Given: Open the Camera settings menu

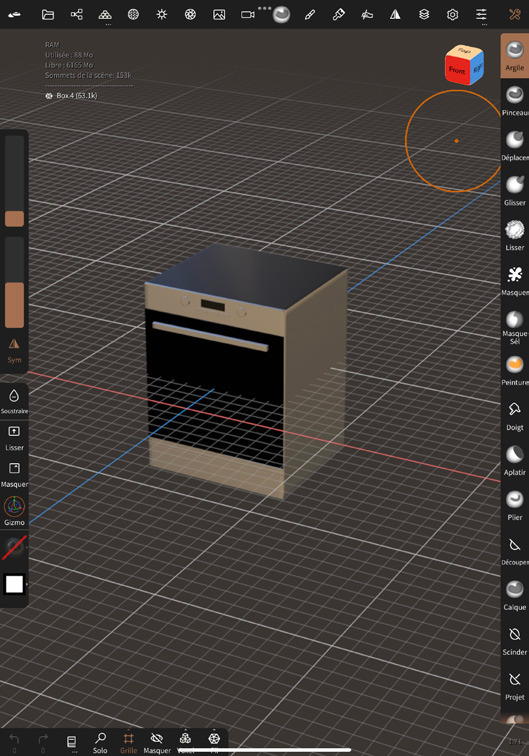Looking at the screenshot, I should click(248, 14).
